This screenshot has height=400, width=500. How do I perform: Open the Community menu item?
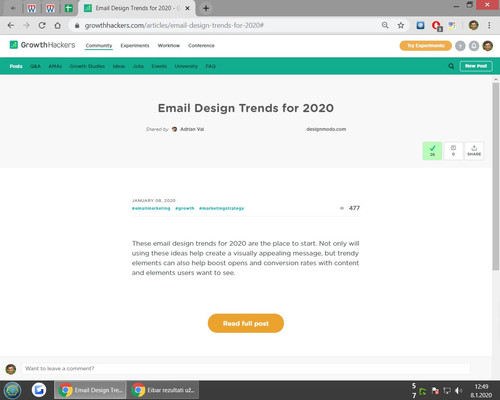pyautogui.click(x=99, y=46)
